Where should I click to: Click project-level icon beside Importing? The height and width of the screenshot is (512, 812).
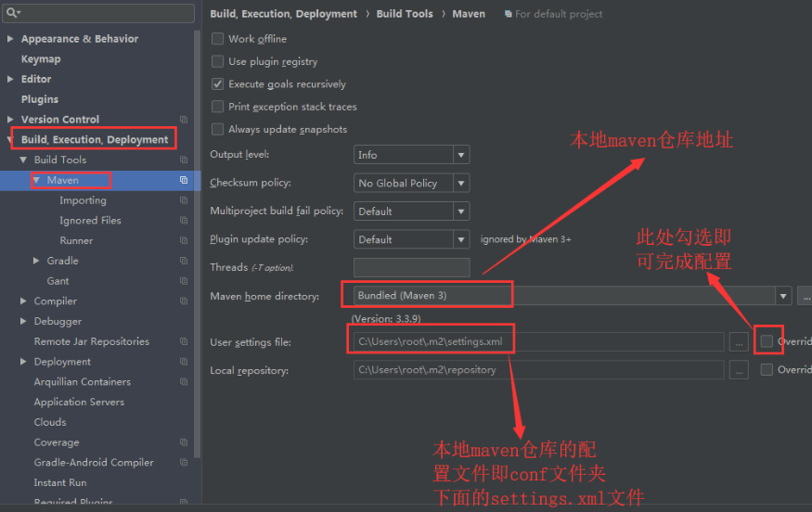tap(184, 200)
